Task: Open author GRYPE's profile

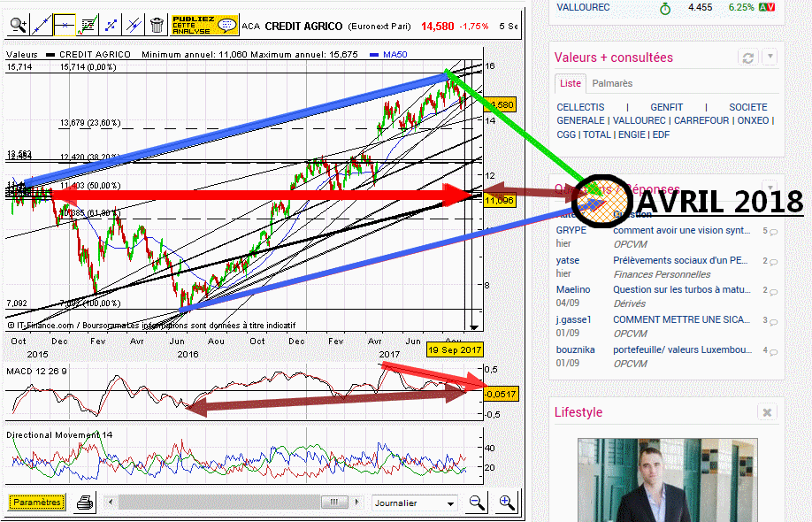Action: click(x=571, y=230)
